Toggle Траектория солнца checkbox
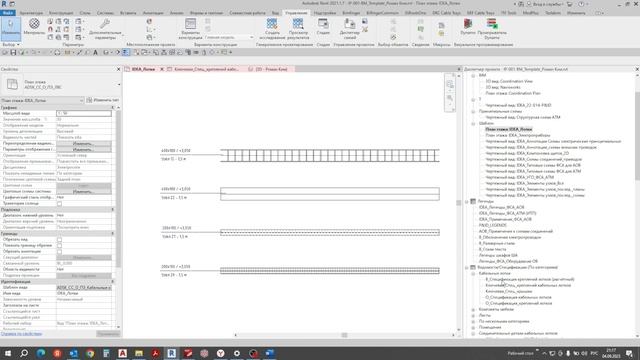Image resolution: width=640 pixels, height=360 pixels. [x=60, y=203]
